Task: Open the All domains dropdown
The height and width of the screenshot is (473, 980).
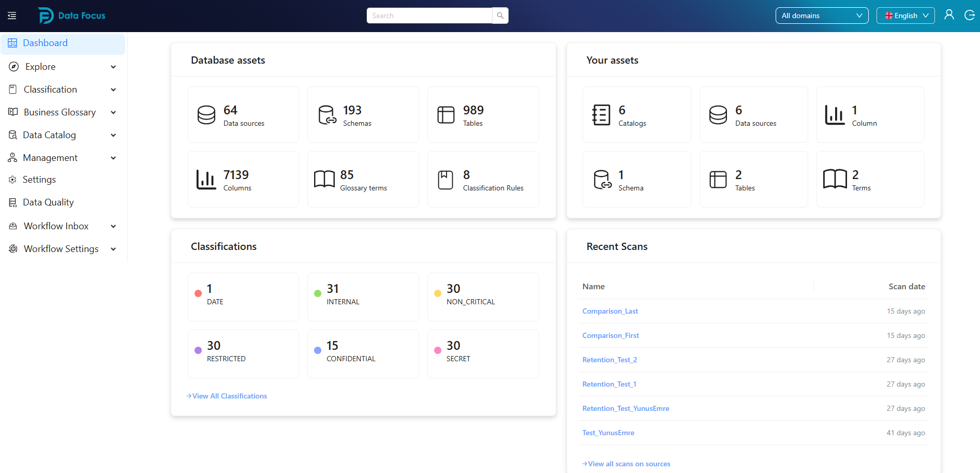Action: click(821, 16)
